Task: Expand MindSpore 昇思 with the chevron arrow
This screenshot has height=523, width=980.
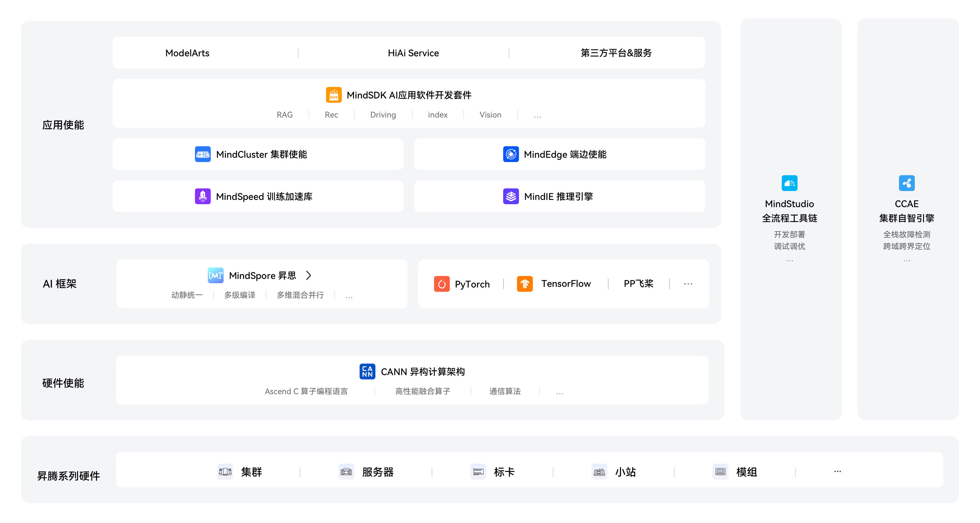Action: [x=309, y=275]
